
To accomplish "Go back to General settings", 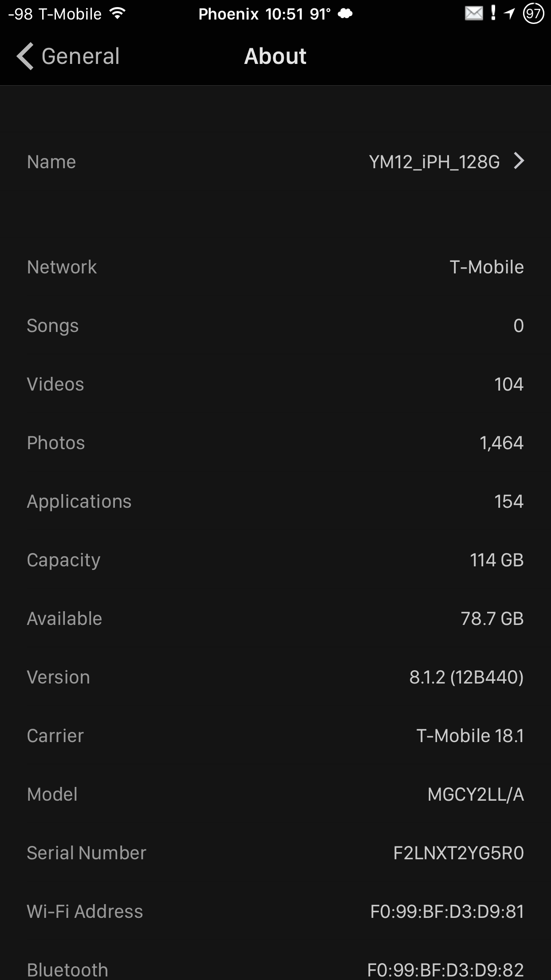I will pyautogui.click(x=80, y=56).
